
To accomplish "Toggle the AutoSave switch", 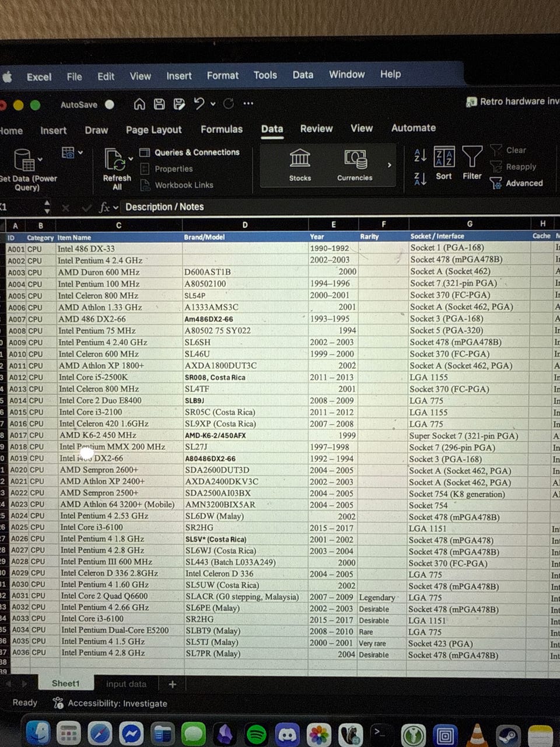I will click(109, 104).
